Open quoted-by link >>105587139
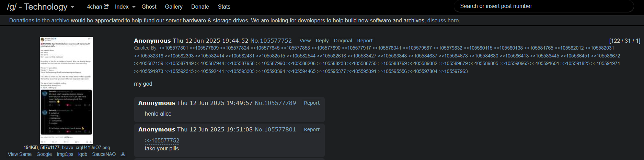Viewport: 644px width, 160px height. pos(149,63)
